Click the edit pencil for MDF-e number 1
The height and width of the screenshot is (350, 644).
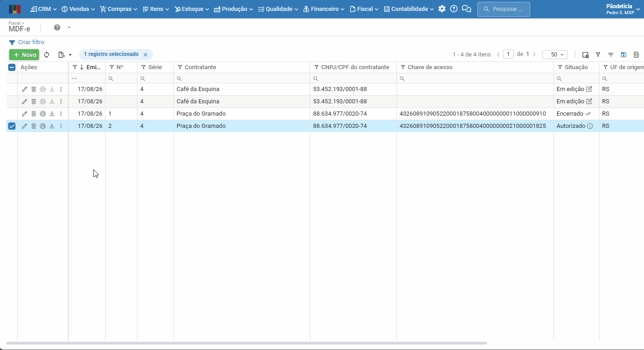pos(25,114)
